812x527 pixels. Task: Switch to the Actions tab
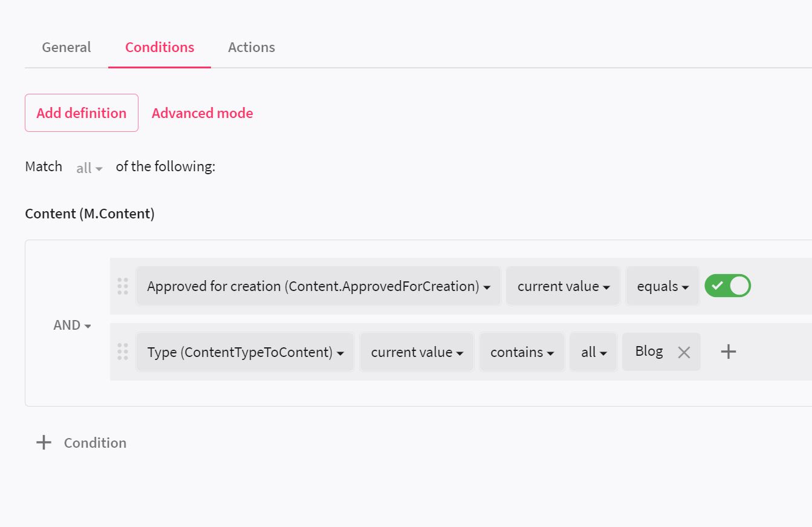click(251, 47)
